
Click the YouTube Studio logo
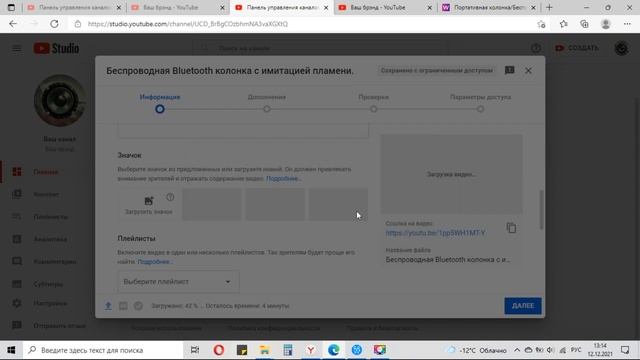(x=56, y=48)
